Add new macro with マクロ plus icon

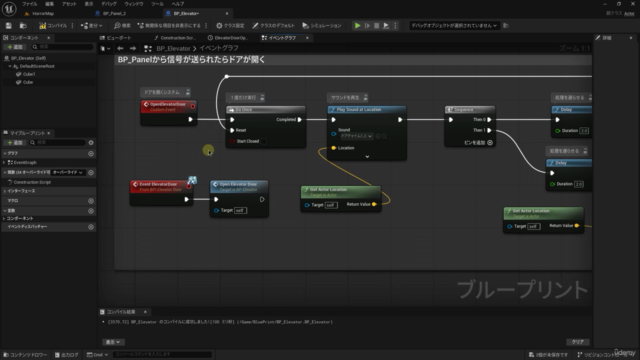91,201
